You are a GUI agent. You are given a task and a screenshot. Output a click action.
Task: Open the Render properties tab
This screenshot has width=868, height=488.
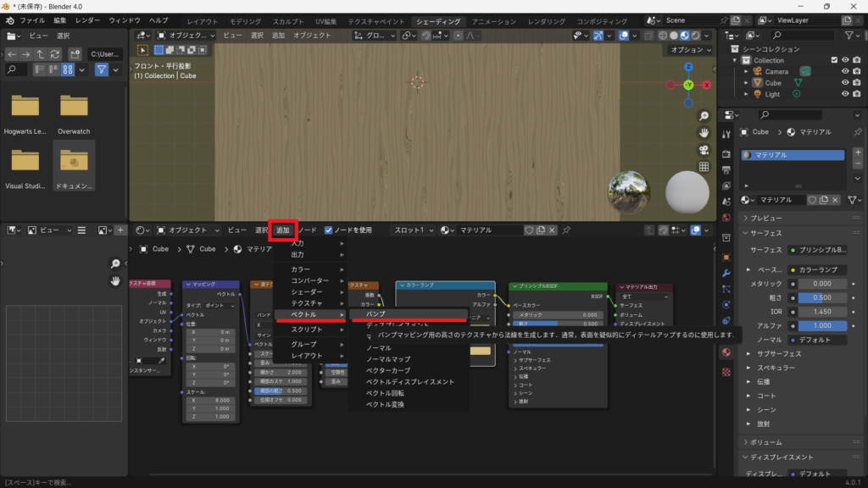point(726,153)
